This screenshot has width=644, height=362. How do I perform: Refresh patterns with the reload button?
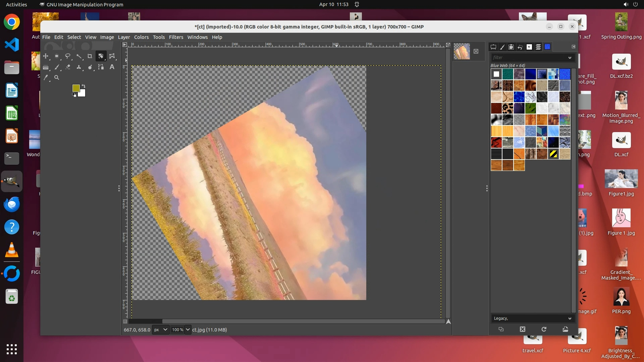(544, 329)
